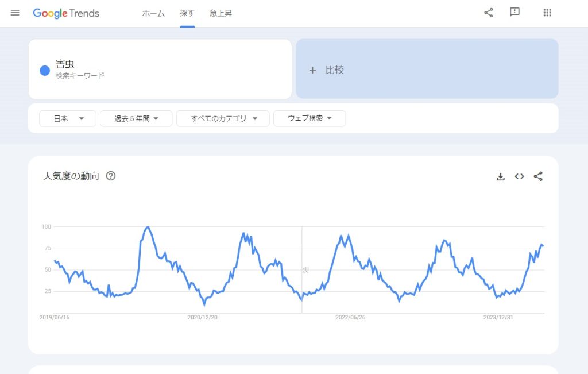588x374 pixels.
Task: Open the hamburger main menu
Action: pyautogui.click(x=15, y=13)
